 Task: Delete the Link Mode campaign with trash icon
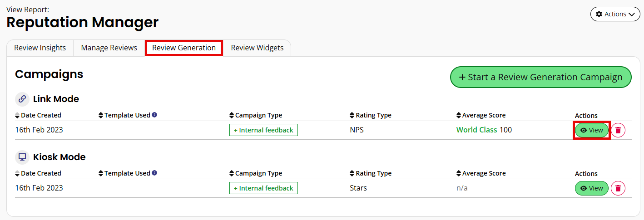(618, 130)
